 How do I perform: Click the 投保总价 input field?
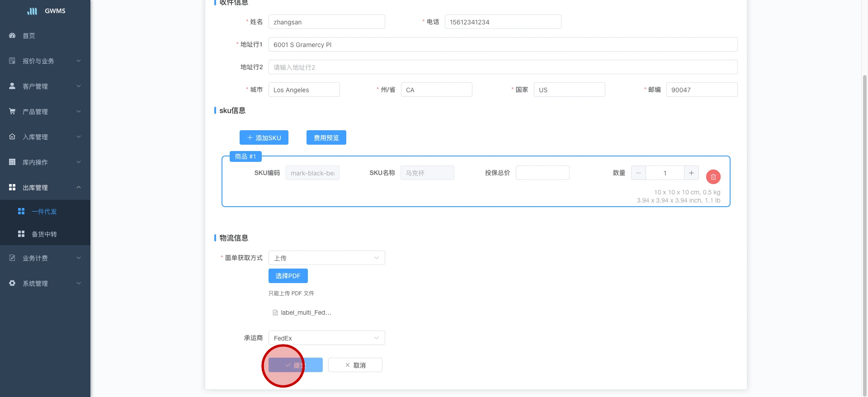[542, 173]
